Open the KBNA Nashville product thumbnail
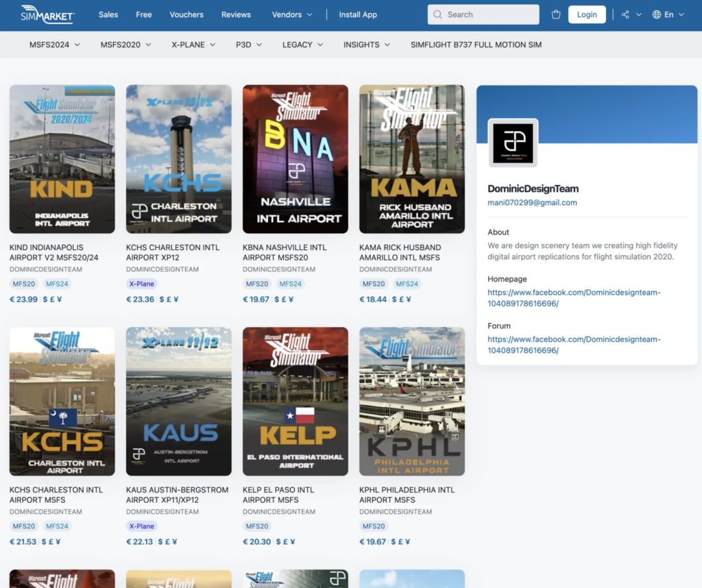The height and width of the screenshot is (588, 702). [x=295, y=159]
